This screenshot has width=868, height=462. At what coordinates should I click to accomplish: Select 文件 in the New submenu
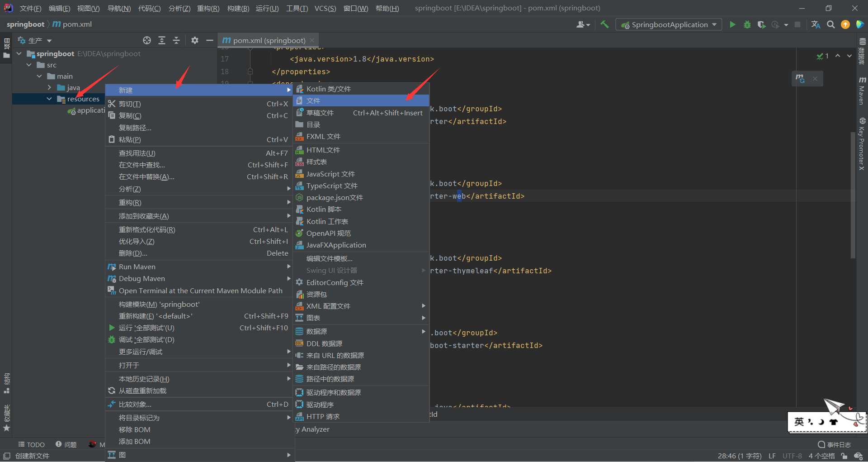361,100
